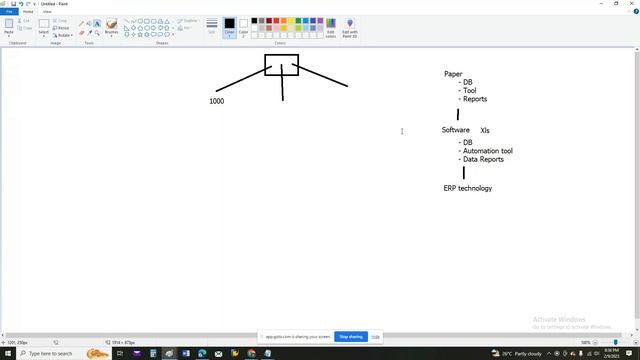Choose the Diamond shape
The height and width of the screenshot is (360, 640).
[133, 28]
